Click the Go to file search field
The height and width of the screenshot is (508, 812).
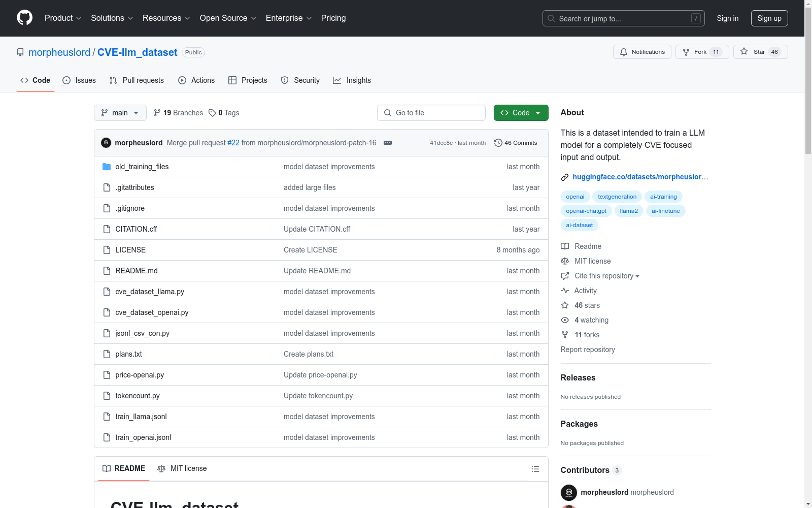431,113
